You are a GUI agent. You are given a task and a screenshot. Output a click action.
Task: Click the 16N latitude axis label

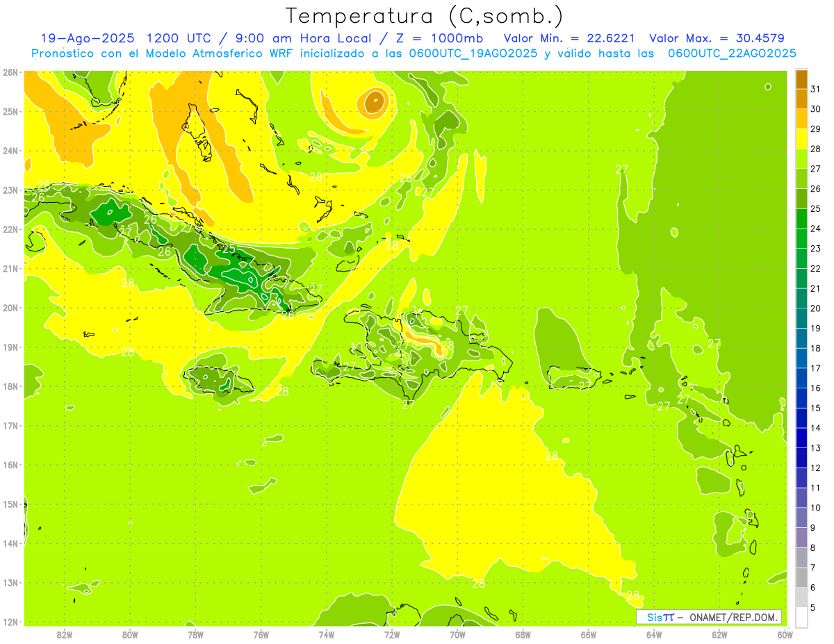pyautogui.click(x=10, y=465)
